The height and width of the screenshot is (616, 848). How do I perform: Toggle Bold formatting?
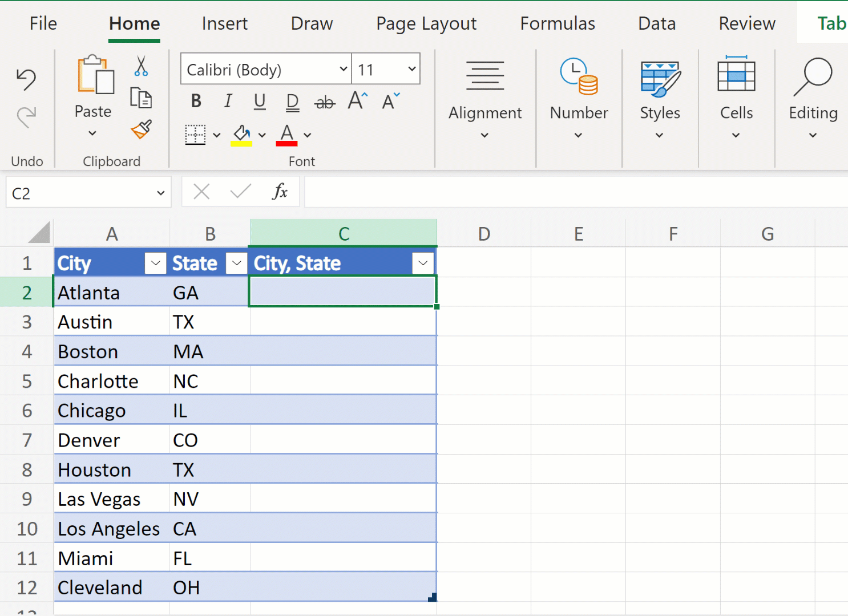click(x=196, y=102)
